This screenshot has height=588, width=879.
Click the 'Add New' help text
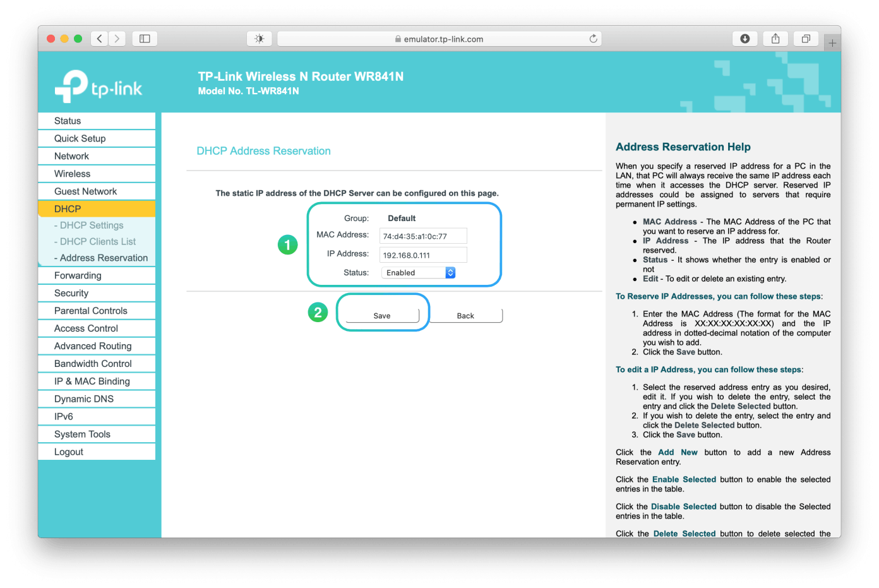tap(678, 452)
